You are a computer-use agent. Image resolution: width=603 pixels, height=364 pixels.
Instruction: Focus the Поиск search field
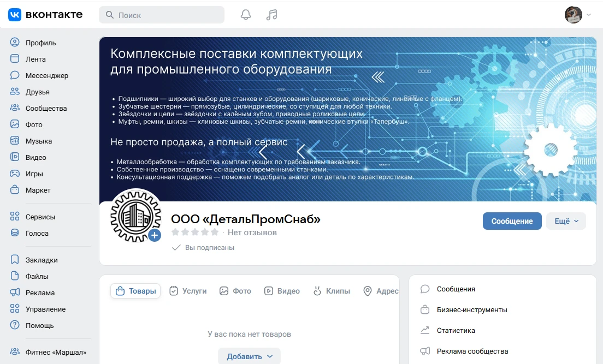[162, 15]
